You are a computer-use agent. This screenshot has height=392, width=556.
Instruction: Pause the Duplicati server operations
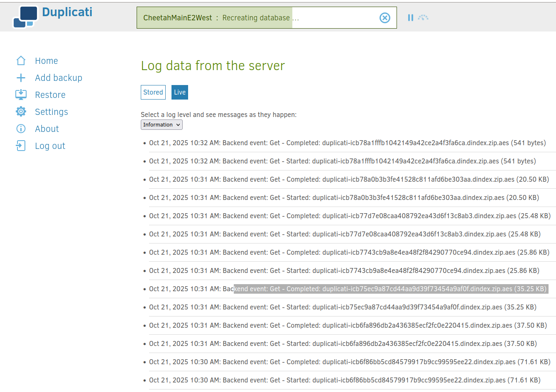pyautogui.click(x=410, y=18)
